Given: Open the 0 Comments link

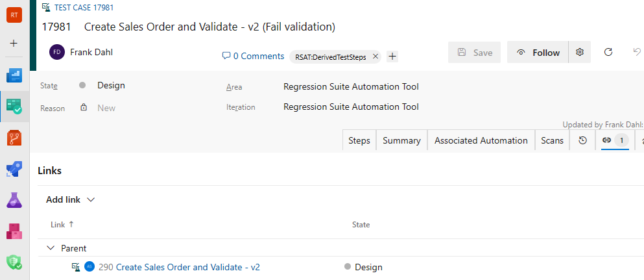Looking at the screenshot, I should [253, 56].
